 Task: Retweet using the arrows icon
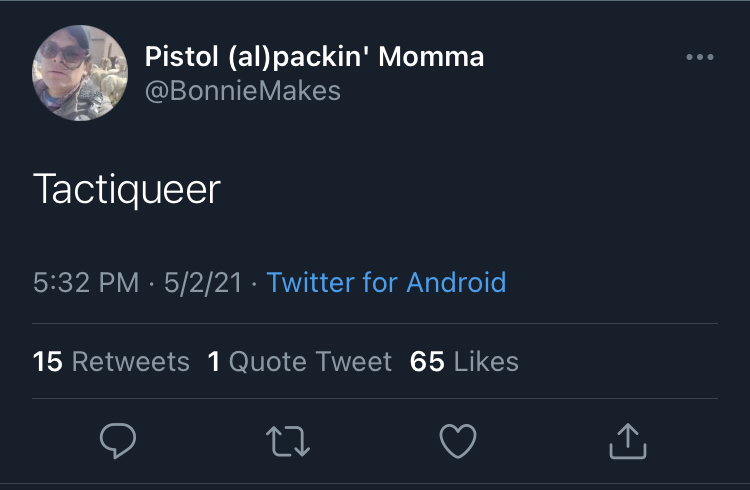point(288,441)
